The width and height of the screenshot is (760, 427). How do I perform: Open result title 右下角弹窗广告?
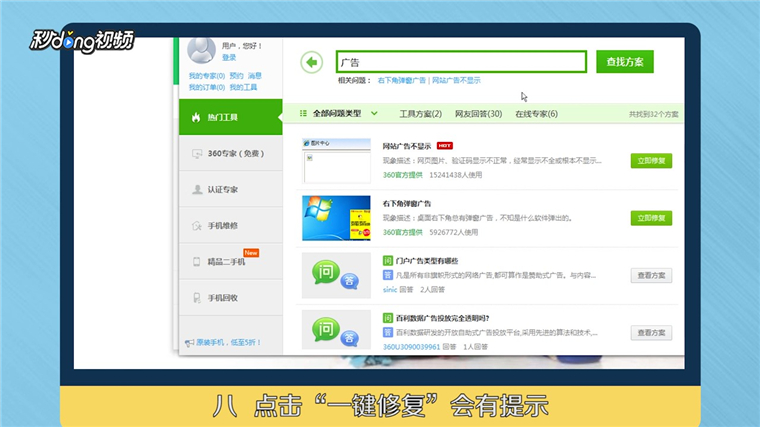(407, 204)
